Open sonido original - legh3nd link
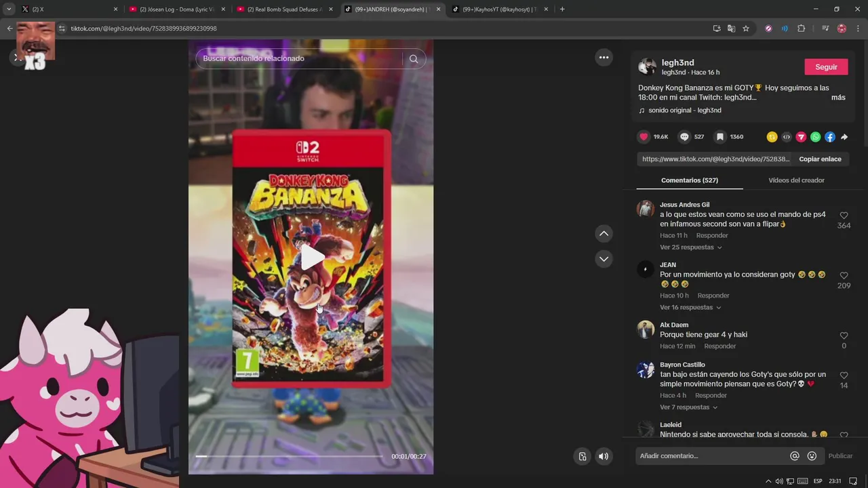The height and width of the screenshot is (488, 868). pyautogui.click(x=684, y=110)
